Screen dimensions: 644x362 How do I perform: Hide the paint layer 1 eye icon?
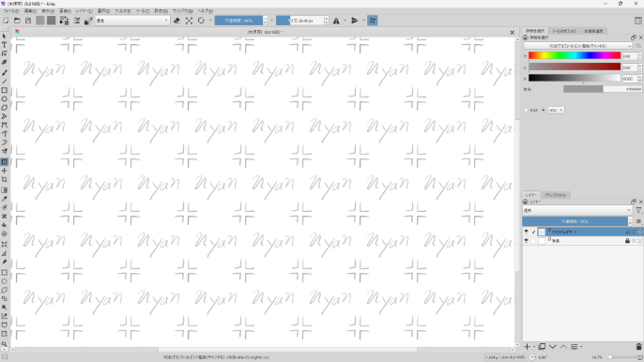point(526,232)
